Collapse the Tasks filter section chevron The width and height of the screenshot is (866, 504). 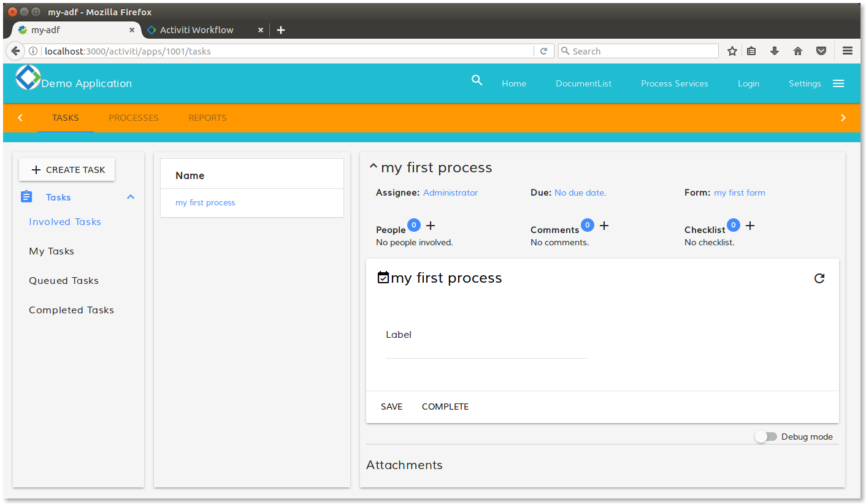coord(130,197)
